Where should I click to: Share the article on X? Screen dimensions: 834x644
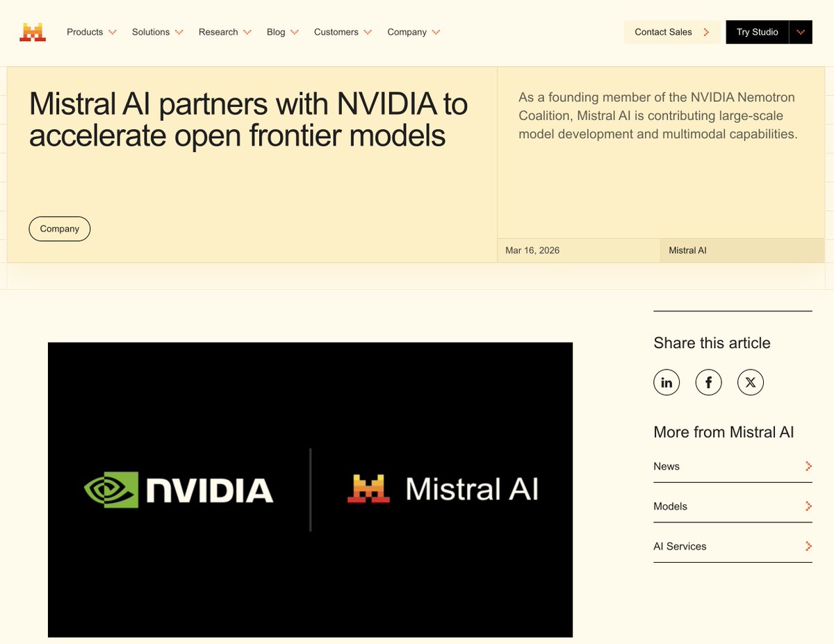click(751, 382)
